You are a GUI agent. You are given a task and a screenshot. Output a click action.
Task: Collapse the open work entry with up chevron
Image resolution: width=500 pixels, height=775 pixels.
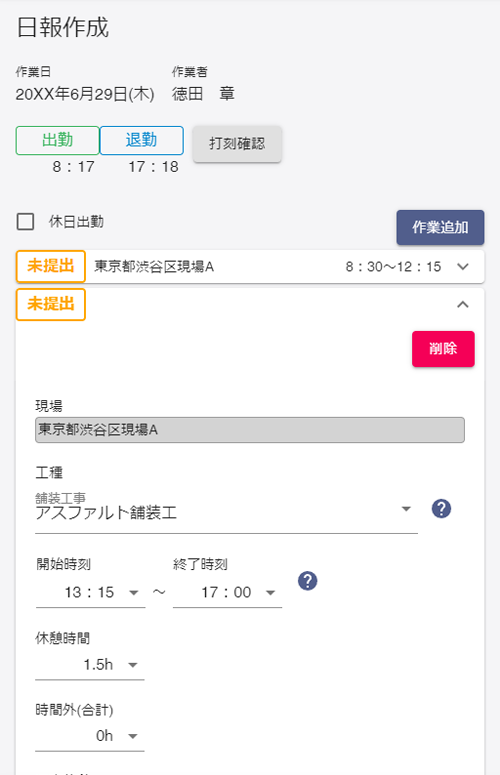463,304
